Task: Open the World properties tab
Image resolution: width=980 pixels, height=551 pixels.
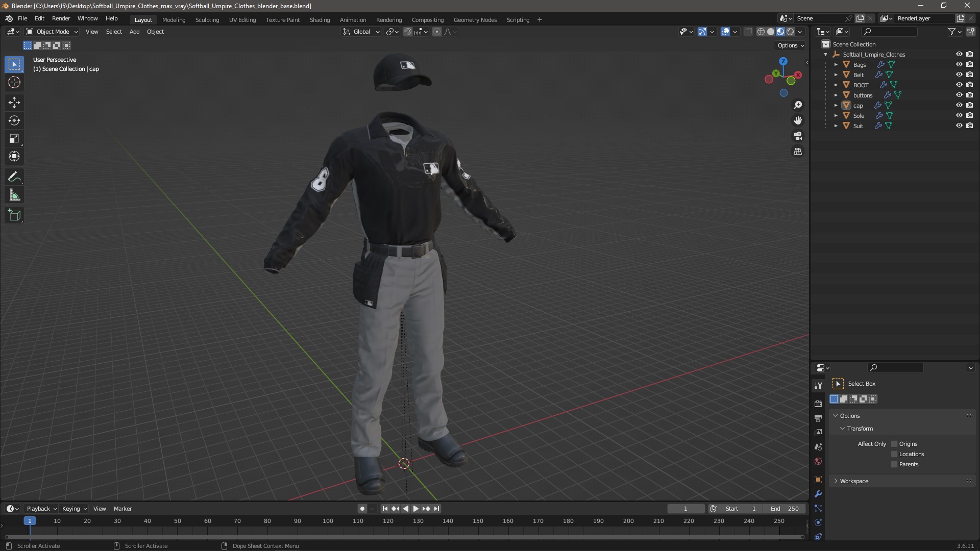Action: [818, 461]
